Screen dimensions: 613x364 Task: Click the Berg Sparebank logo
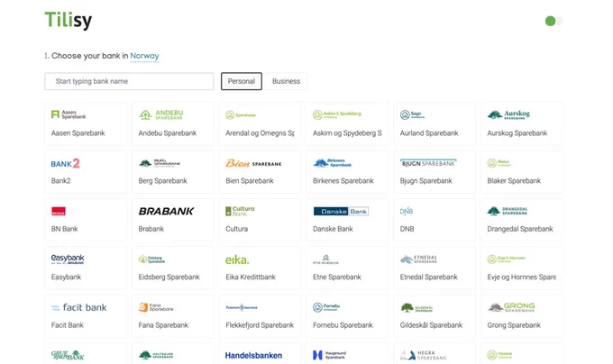160,163
